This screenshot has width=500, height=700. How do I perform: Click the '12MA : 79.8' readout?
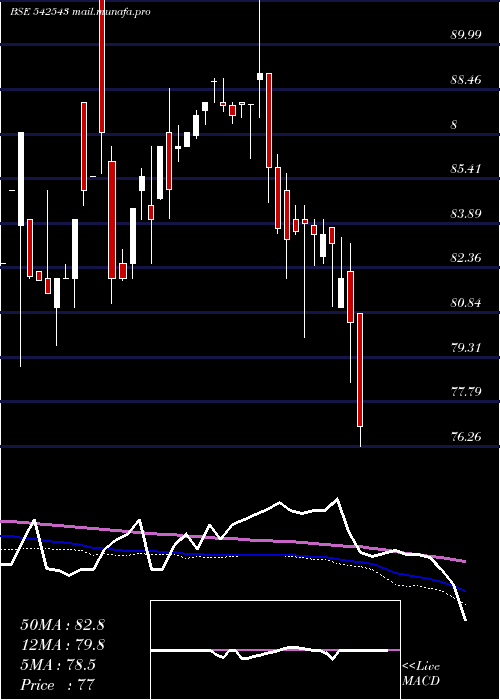[x=62, y=645]
